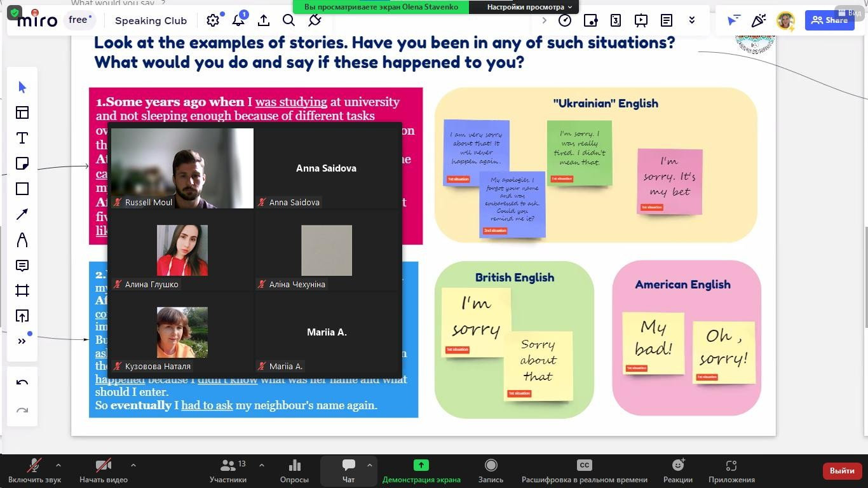Screen dimensions: 868x488
Task: Open Чат chat panel
Action: pos(348,471)
